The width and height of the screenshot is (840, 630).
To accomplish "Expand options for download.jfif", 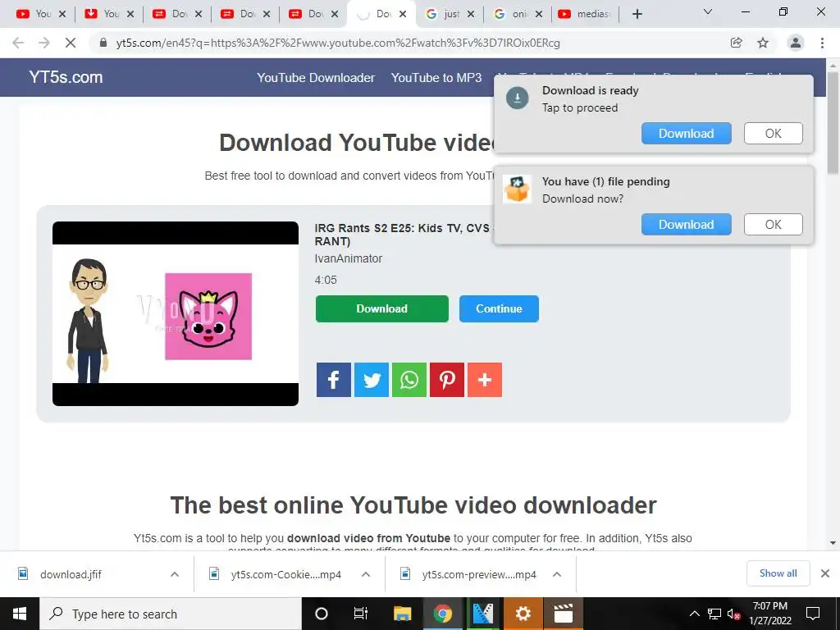I will point(175,574).
